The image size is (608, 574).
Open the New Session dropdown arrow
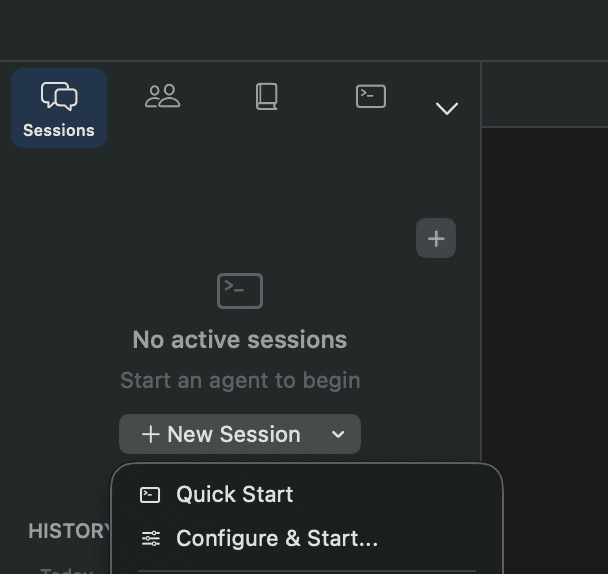point(338,434)
